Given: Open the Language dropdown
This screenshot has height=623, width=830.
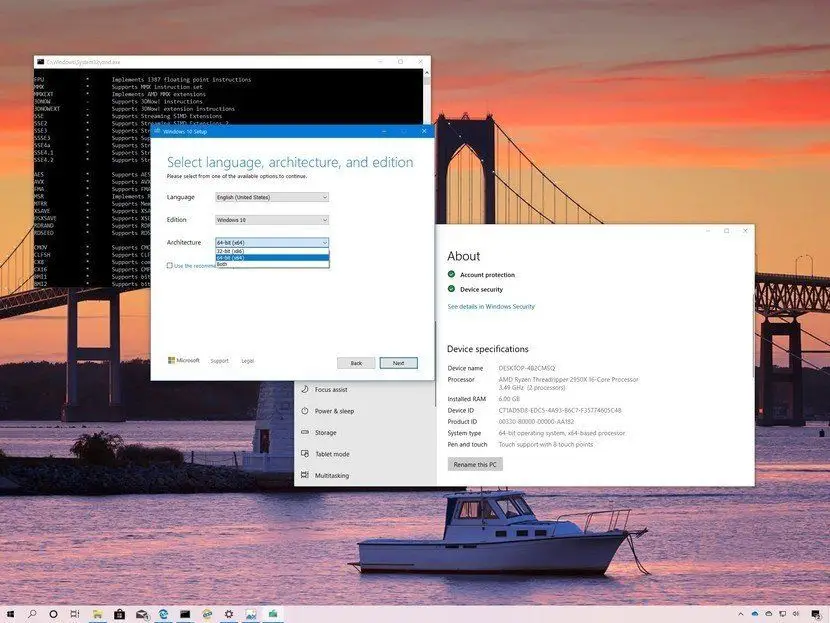Looking at the screenshot, I should coord(272,197).
